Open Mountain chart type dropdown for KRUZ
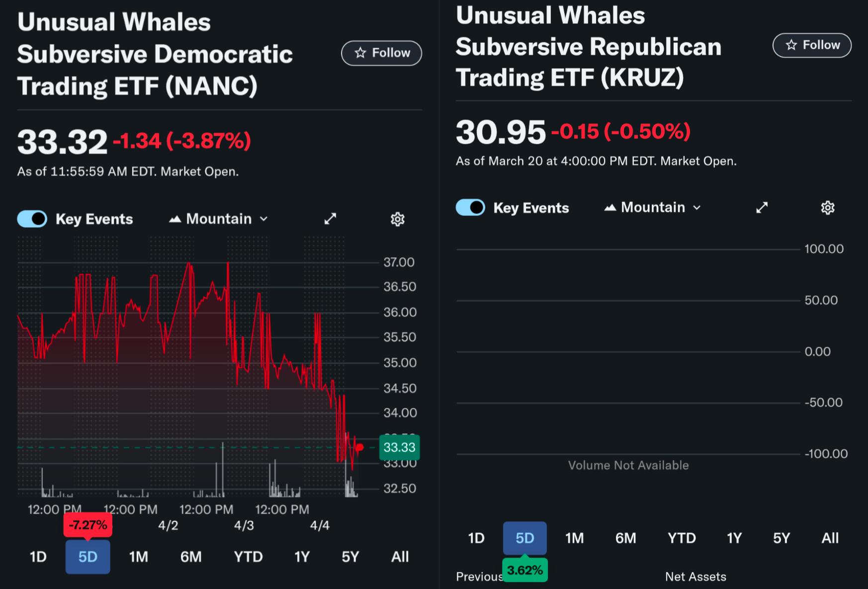The height and width of the screenshot is (589, 868). [x=653, y=207]
